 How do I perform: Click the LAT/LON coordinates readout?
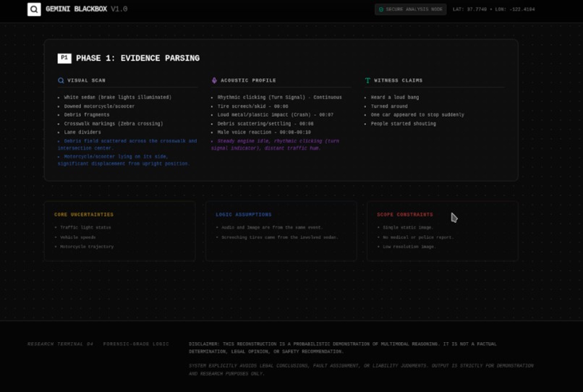point(494,9)
